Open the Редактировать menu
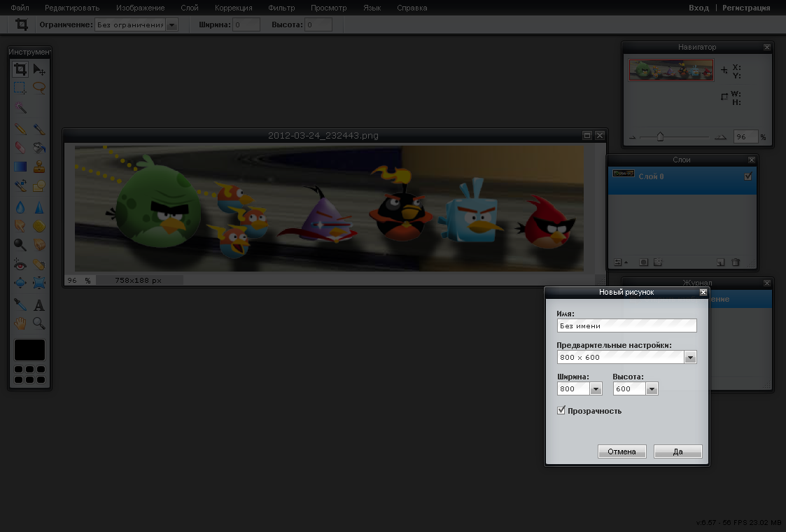 [72, 8]
